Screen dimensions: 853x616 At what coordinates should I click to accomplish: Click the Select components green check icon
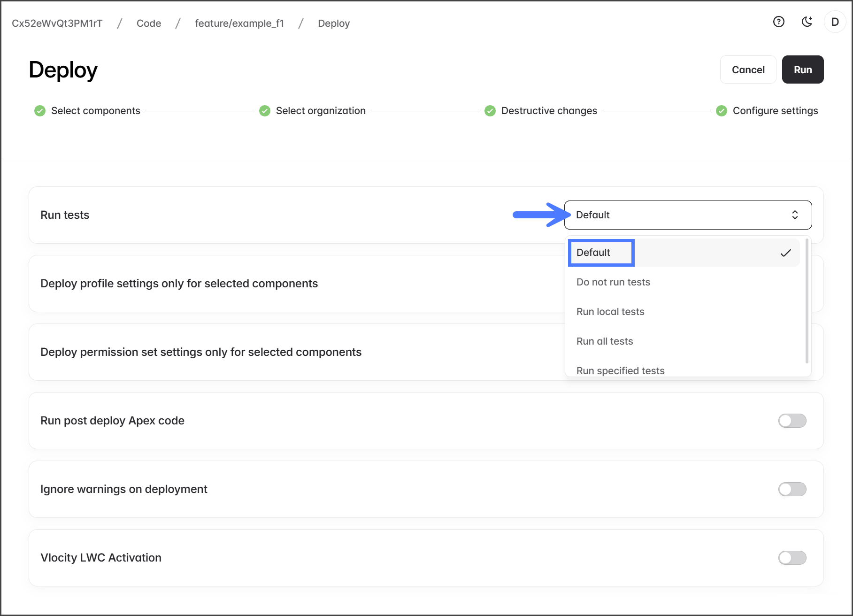tap(40, 111)
